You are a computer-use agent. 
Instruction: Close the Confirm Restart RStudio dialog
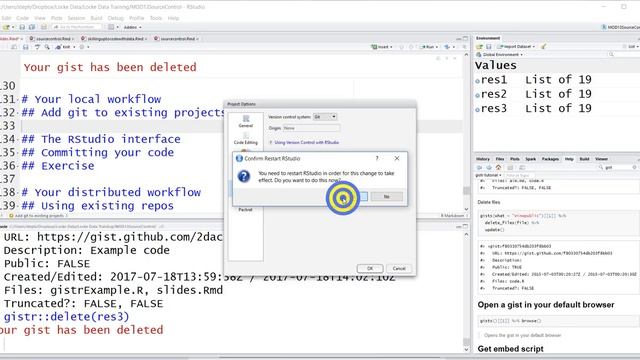tap(397, 158)
